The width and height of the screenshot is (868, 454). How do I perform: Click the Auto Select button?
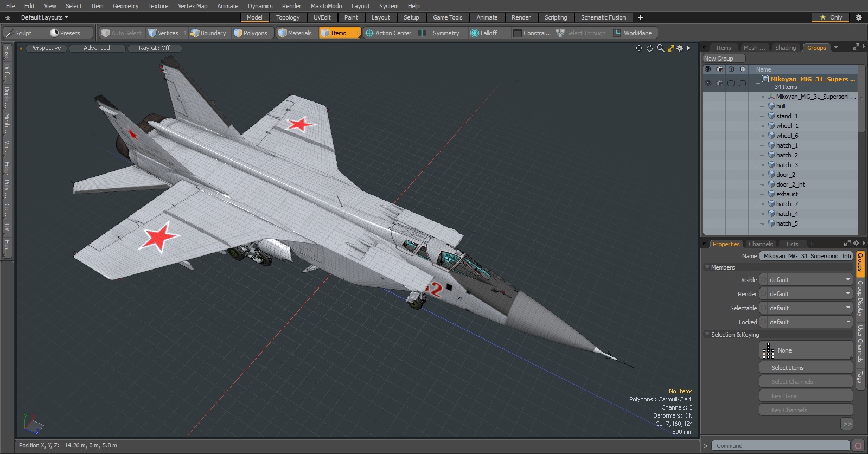click(122, 33)
